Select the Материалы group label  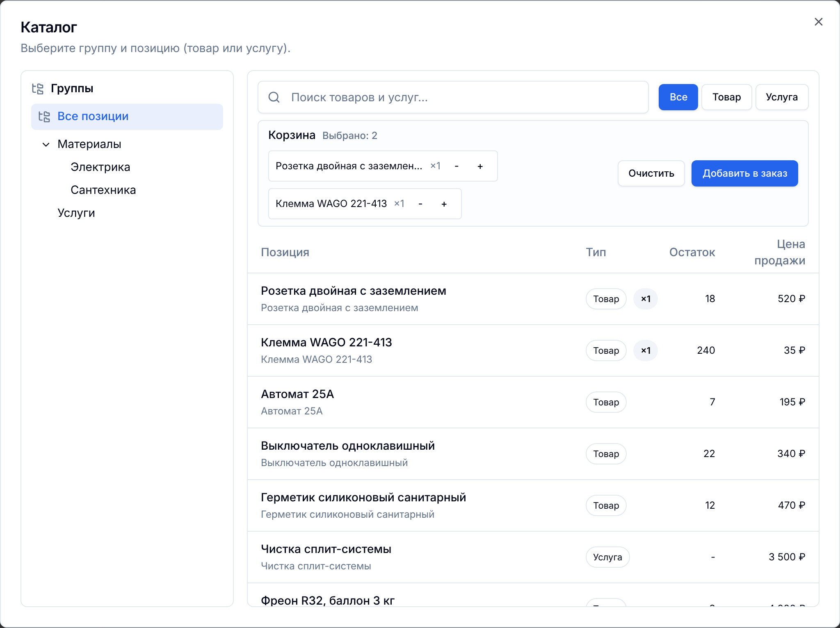[89, 144]
